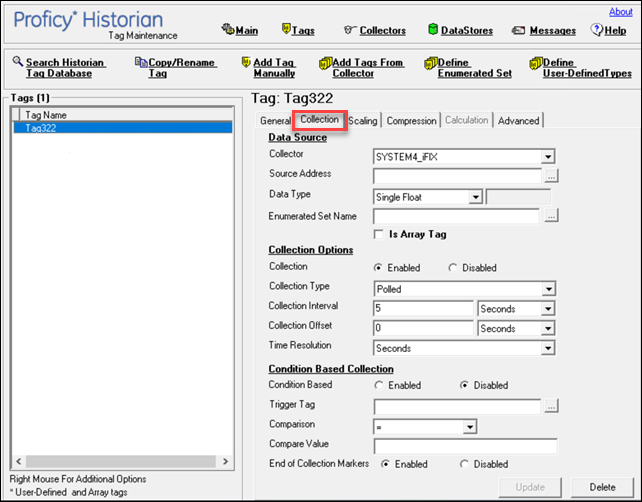Image resolution: width=642 pixels, height=502 pixels.
Task: Click the Update button
Action: click(x=530, y=487)
